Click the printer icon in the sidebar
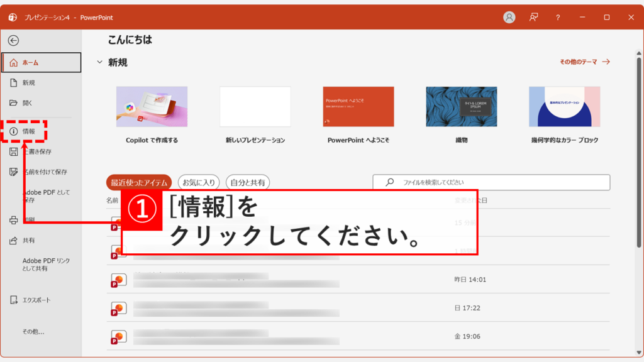 pos(14,220)
